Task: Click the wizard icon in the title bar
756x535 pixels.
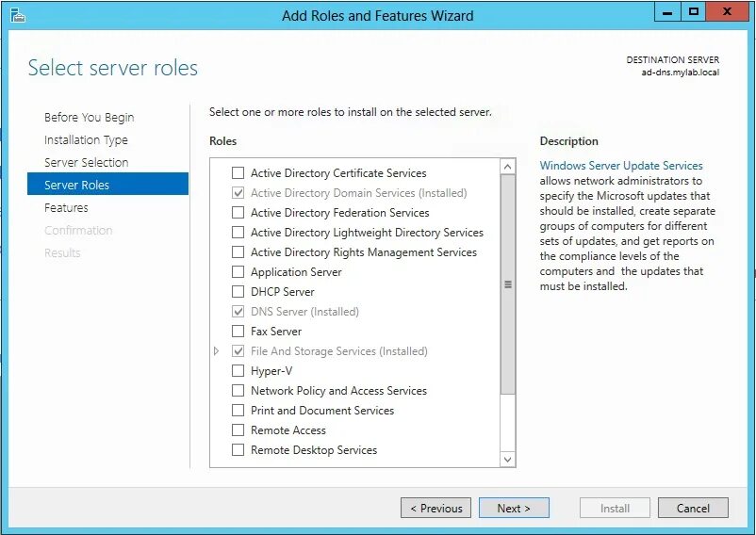Action: click(17, 14)
